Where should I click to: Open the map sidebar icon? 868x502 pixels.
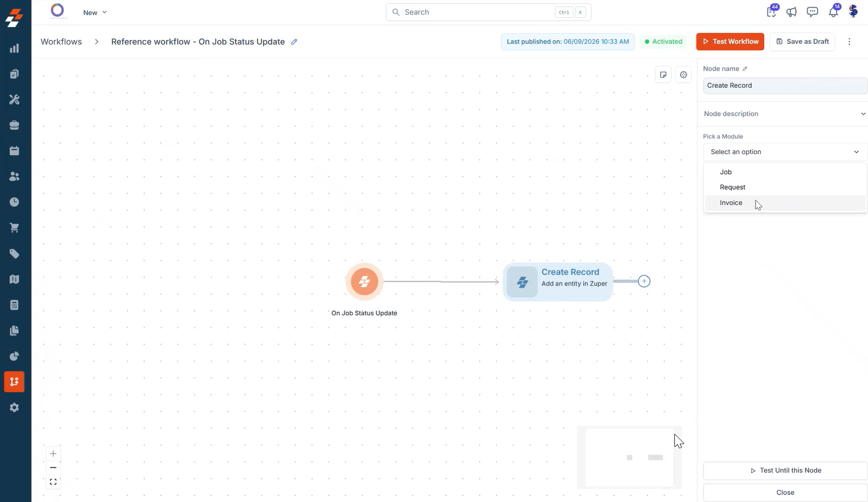click(15, 279)
